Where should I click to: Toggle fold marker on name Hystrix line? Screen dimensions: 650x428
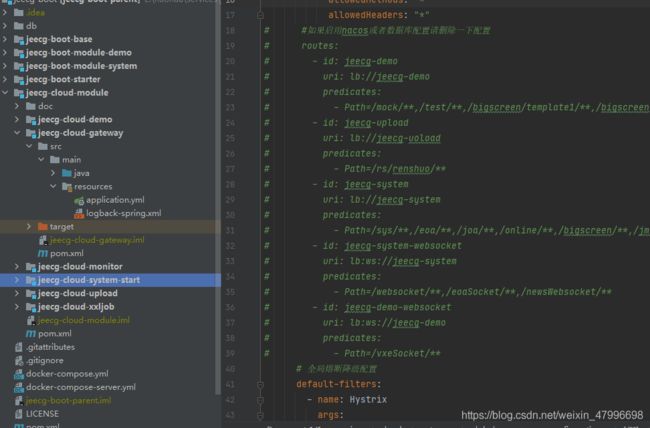260,400
